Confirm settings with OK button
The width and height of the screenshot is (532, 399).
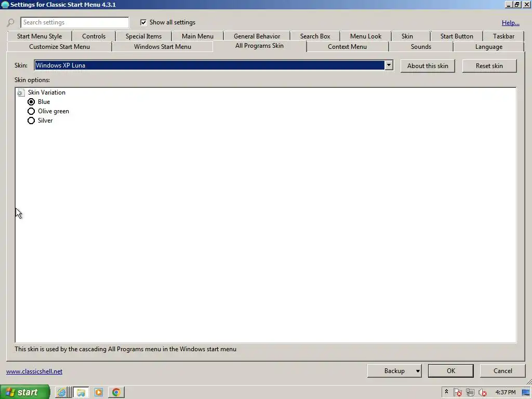pos(450,371)
